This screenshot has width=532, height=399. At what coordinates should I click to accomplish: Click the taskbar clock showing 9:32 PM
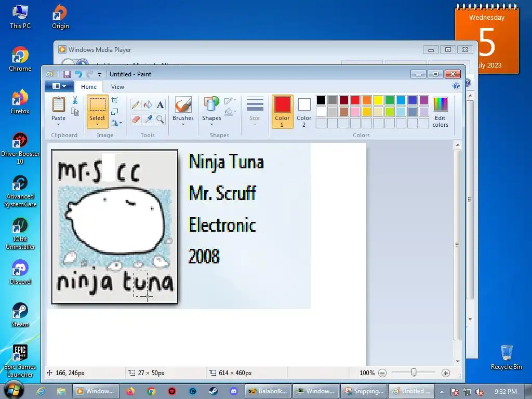(x=506, y=392)
